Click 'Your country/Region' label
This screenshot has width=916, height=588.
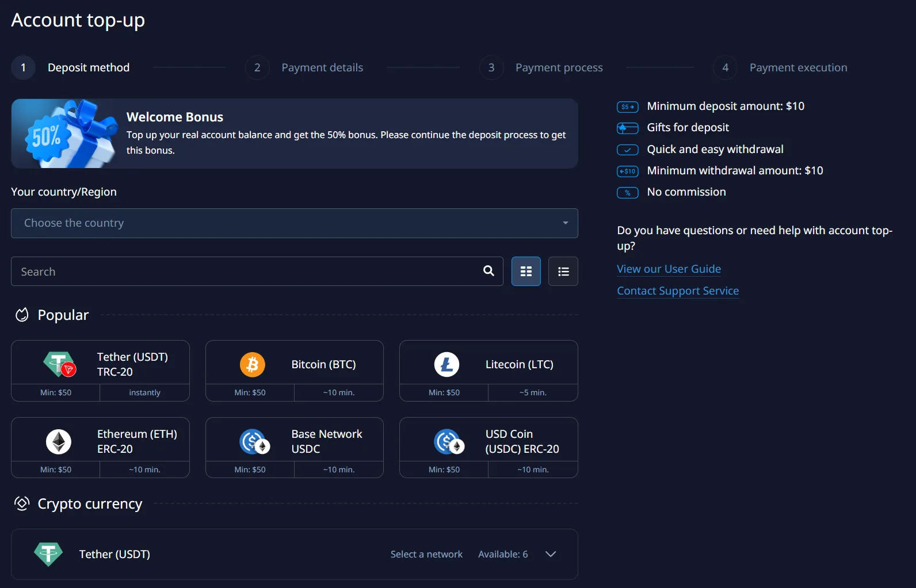click(x=64, y=192)
